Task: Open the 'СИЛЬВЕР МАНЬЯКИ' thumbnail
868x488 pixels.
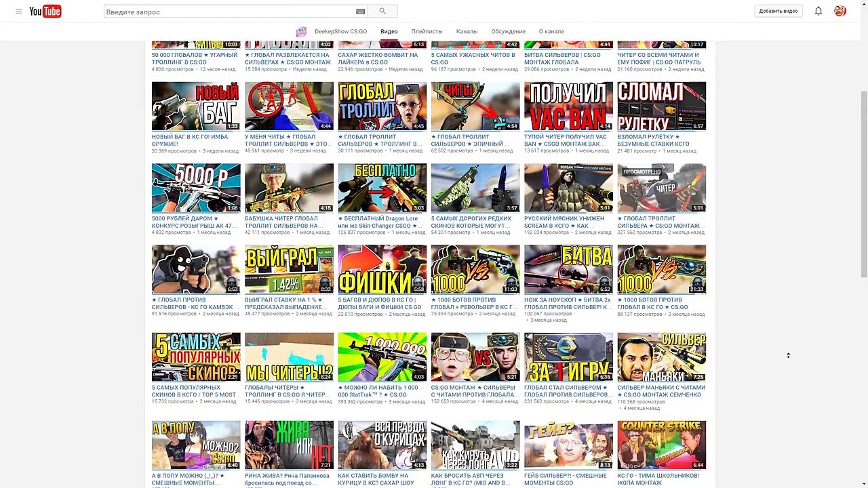Action: pos(662,357)
